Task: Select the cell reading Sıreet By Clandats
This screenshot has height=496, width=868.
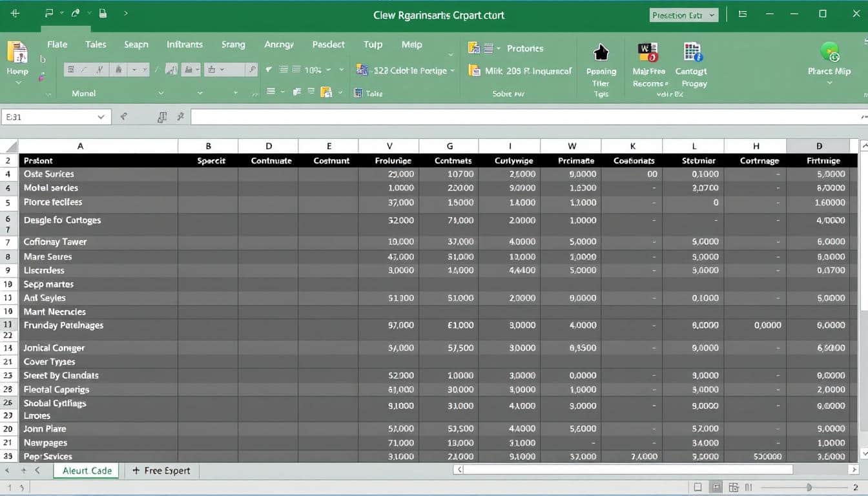Action: 98,375
